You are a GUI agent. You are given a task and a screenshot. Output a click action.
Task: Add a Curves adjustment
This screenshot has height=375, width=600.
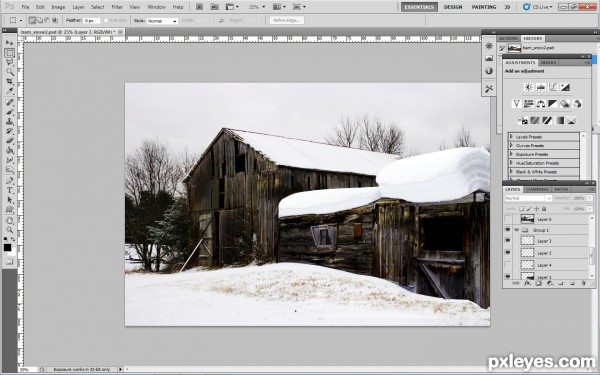[x=553, y=87]
